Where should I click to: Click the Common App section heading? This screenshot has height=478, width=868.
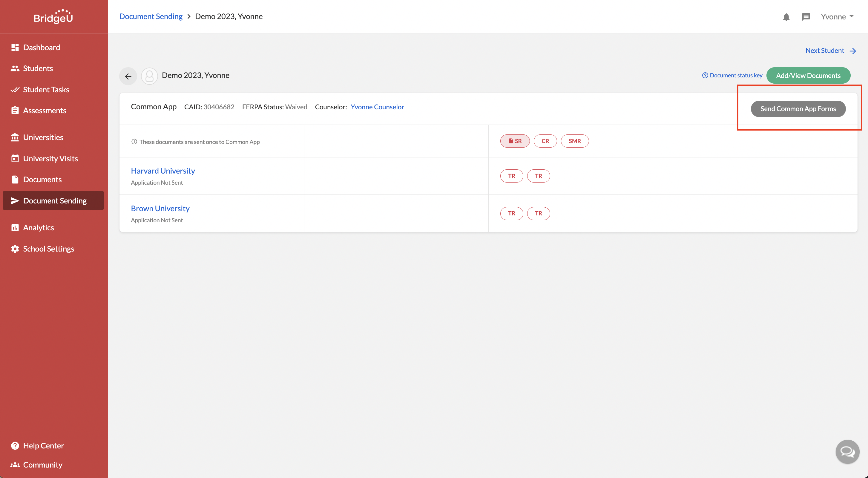154,107
